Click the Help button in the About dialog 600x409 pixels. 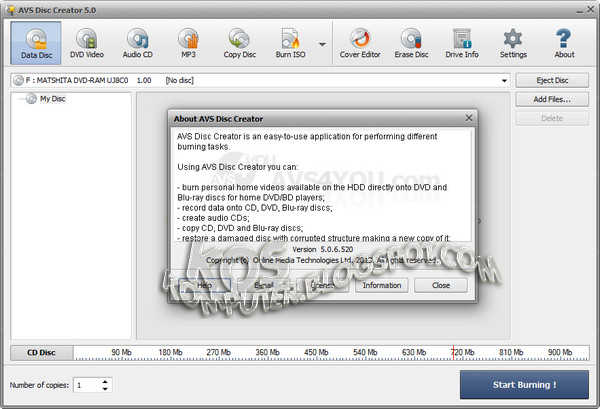coord(205,285)
